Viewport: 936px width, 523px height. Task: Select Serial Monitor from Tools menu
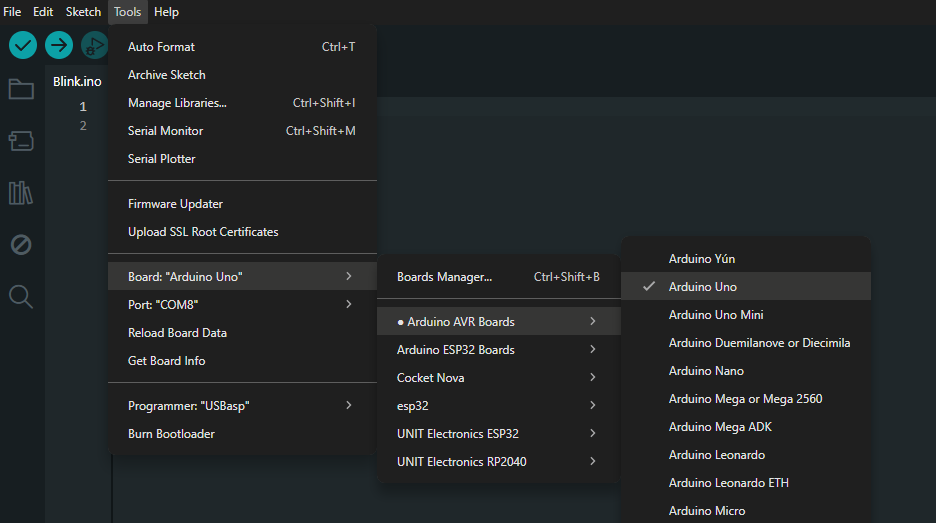(165, 131)
